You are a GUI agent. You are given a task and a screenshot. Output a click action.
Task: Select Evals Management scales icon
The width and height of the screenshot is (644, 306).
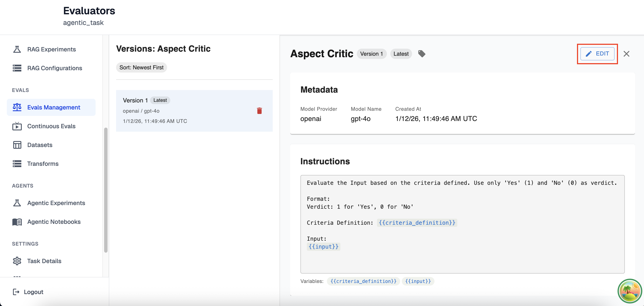coord(17,107)
